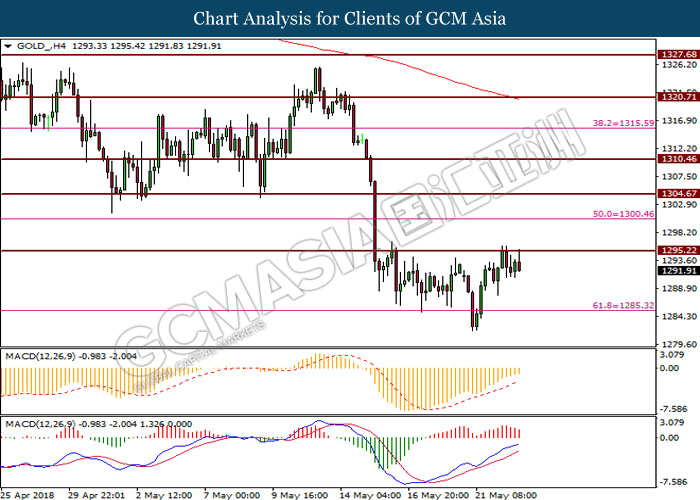700x500 pixels.
Task: Click the 1298.20 price axis value
Action: coord(679,232)
